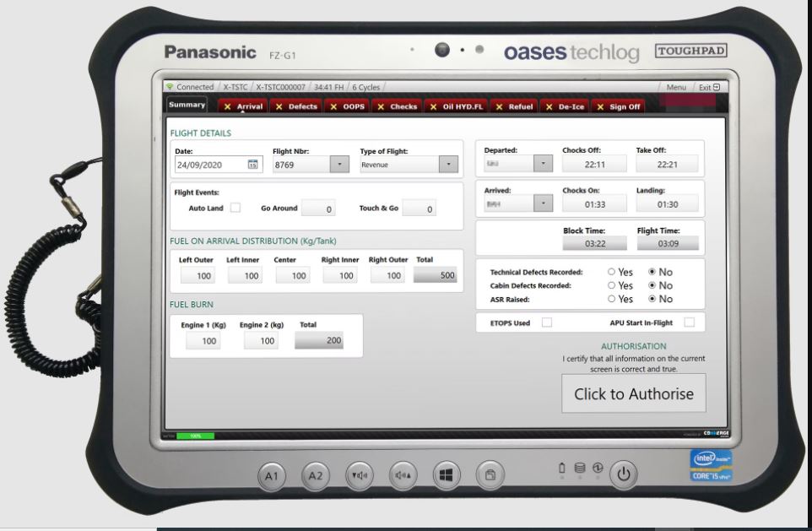Click the Chocks On time 01:33
Screen dimensions: 812x531
594,203
